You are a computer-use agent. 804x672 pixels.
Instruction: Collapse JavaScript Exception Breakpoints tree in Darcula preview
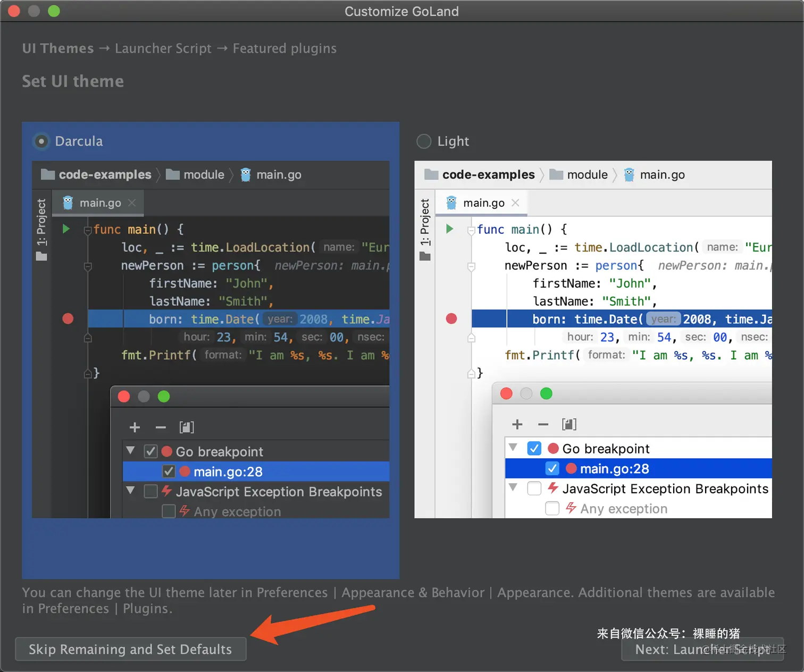pos(130,490)
